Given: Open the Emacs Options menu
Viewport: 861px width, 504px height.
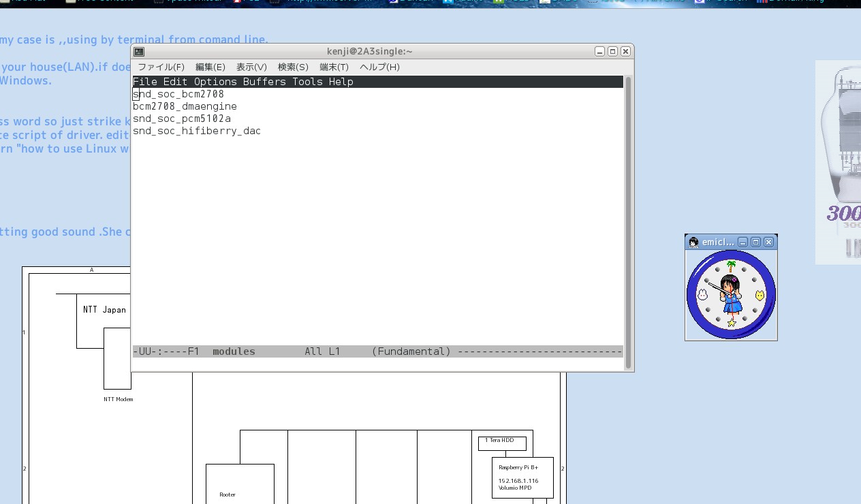Looking at the screenshot, I should tap(215, 81).
